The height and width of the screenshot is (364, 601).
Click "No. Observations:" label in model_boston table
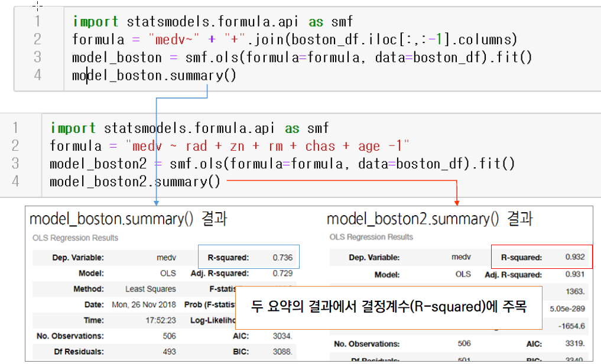pyautogui.click(x=70, y=336)
